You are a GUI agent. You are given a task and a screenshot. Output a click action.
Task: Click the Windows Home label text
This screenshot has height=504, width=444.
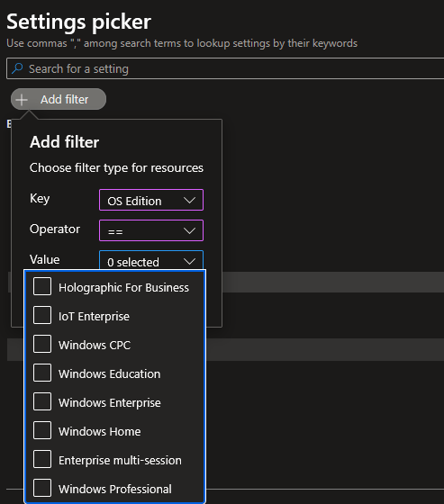tap(100, 432)
